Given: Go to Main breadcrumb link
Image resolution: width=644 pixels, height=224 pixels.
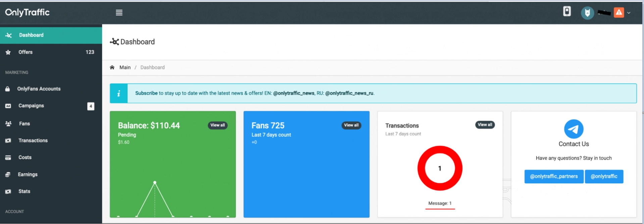Looking at the screenshot, I should coord(125,67).
